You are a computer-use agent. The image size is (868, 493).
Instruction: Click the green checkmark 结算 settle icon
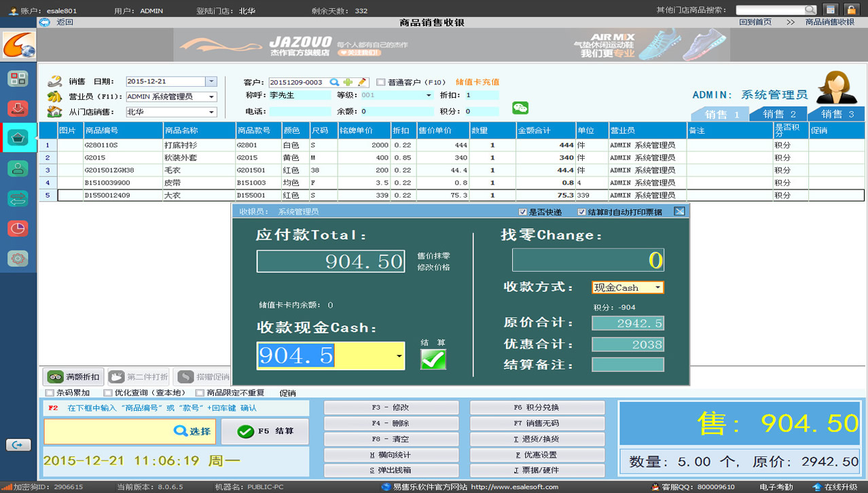pos(433,359)
